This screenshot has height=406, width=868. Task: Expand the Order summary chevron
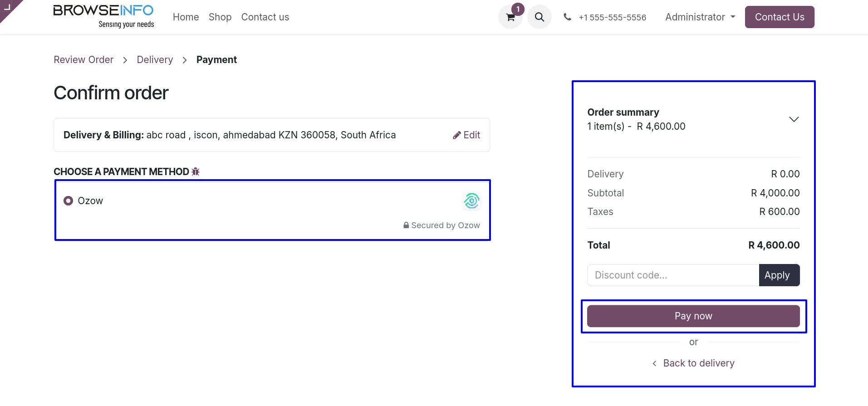pos(794,119)
